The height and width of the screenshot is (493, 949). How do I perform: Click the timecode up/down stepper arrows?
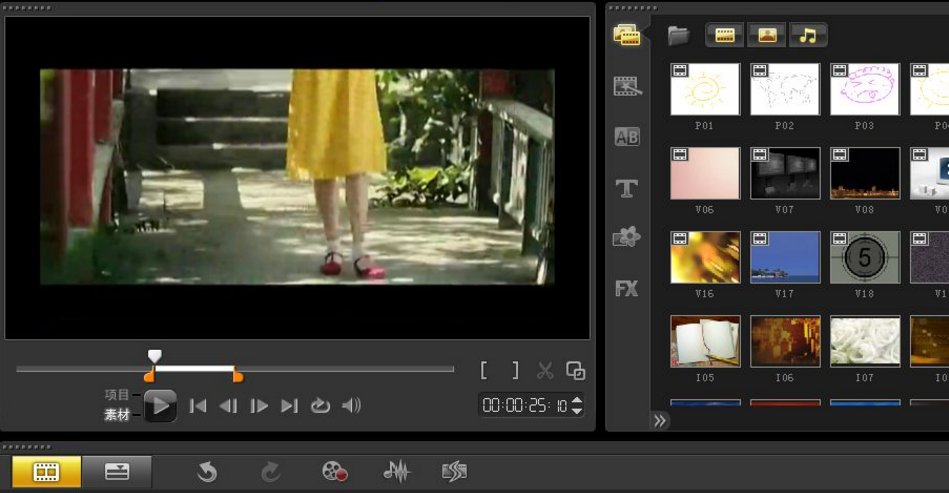pos(577,406)
